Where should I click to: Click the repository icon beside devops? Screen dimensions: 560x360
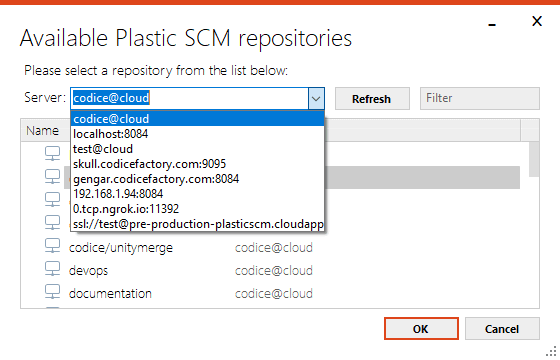point(52,269)
